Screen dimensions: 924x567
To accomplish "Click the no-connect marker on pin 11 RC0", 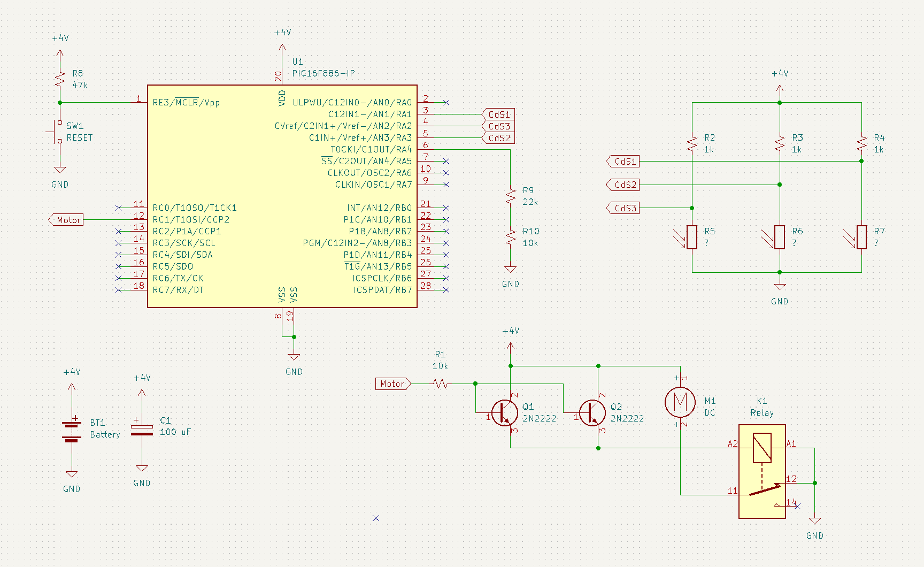I will point(118,208).
